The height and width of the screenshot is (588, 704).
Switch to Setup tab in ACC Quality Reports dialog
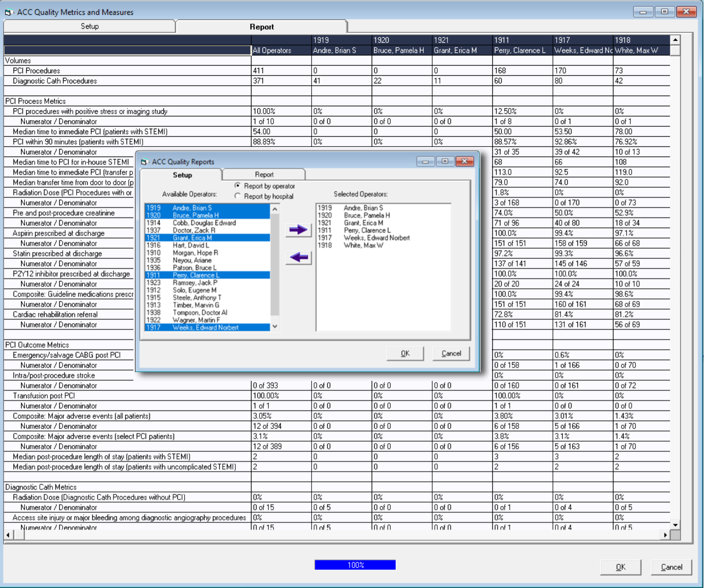(182, 175)
